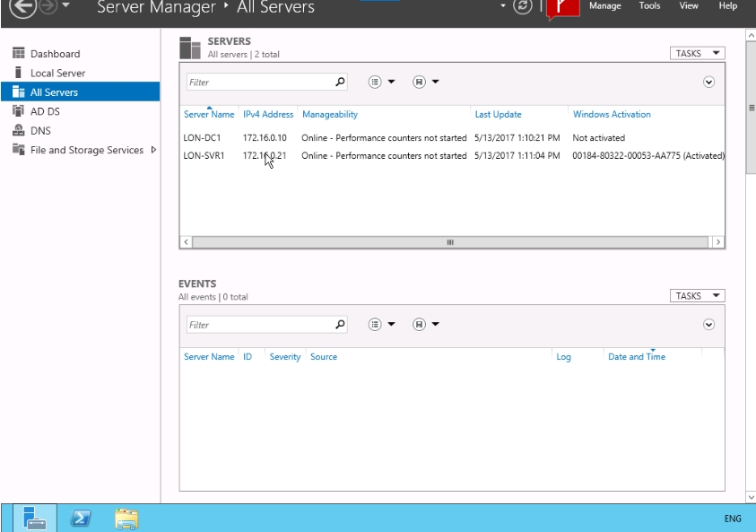Sort servers by Windows Activation column
Viewport: 756px width, 532px height.
[612, 114]
